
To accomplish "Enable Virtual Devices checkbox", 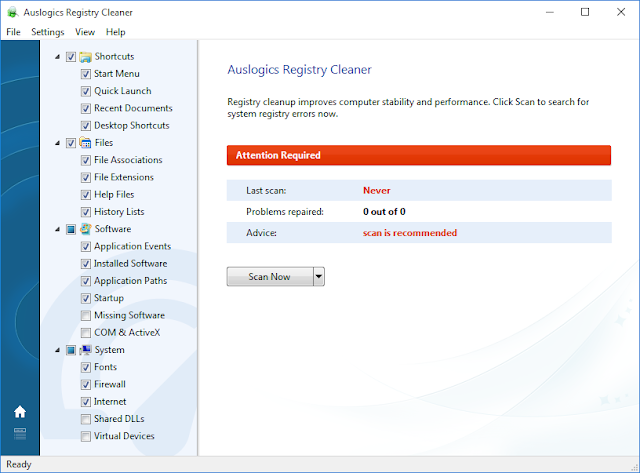I will (x=86, y=436).
